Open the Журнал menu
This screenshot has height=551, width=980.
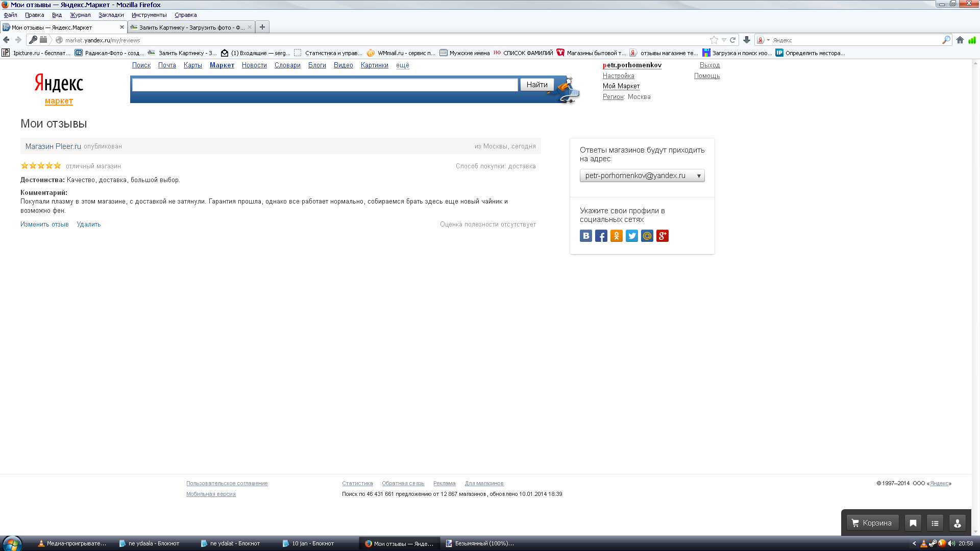[80, 15]
